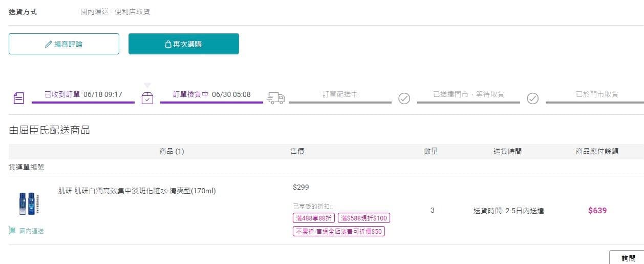Screen dimensions: 644x264
Task: Click checkmark icon before 已送達門市
Action: click(404, 98)
